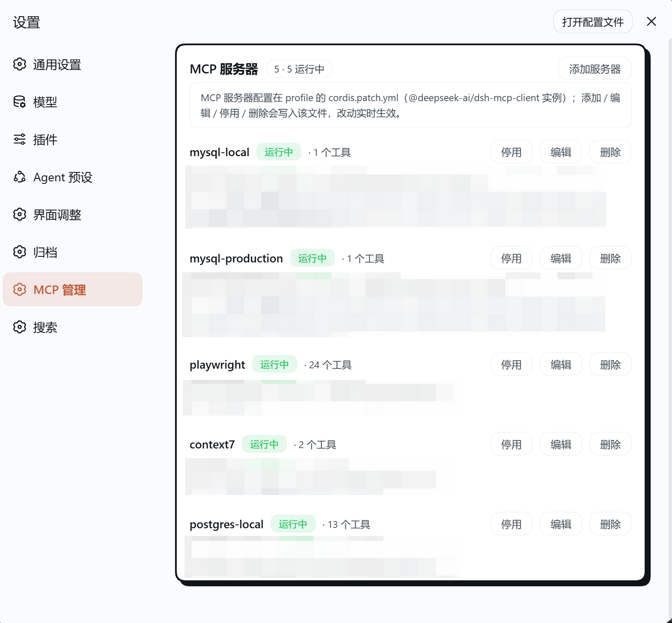Delete the mysql-local server

click(x=611, y=152)
